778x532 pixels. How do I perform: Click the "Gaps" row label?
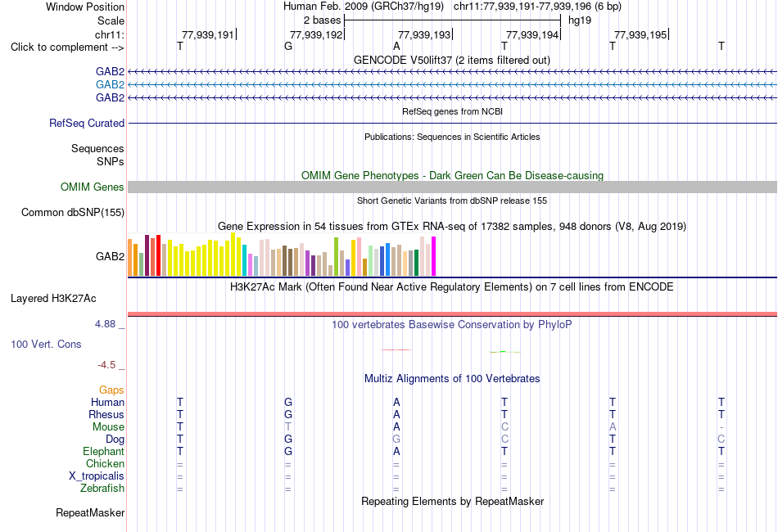(x=111, y=390)
